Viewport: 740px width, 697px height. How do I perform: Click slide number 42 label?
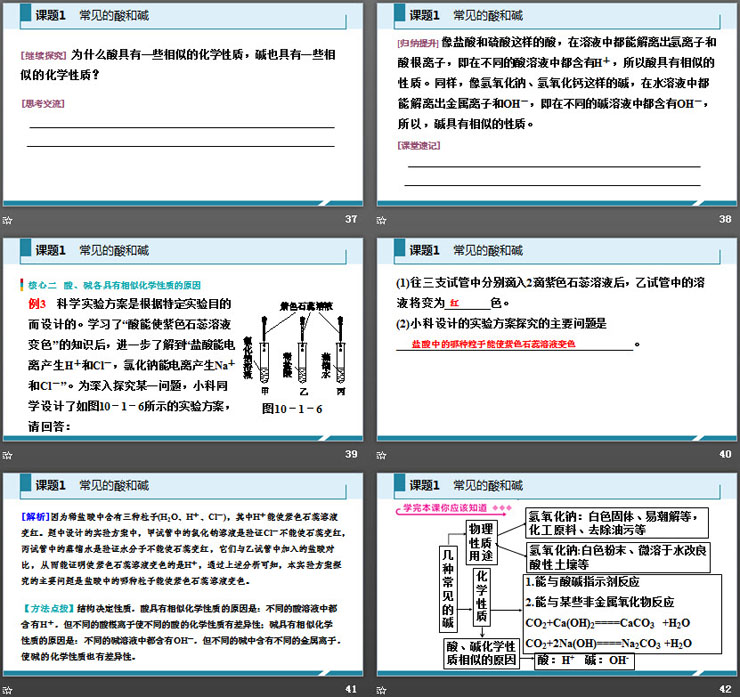point(724,689)
